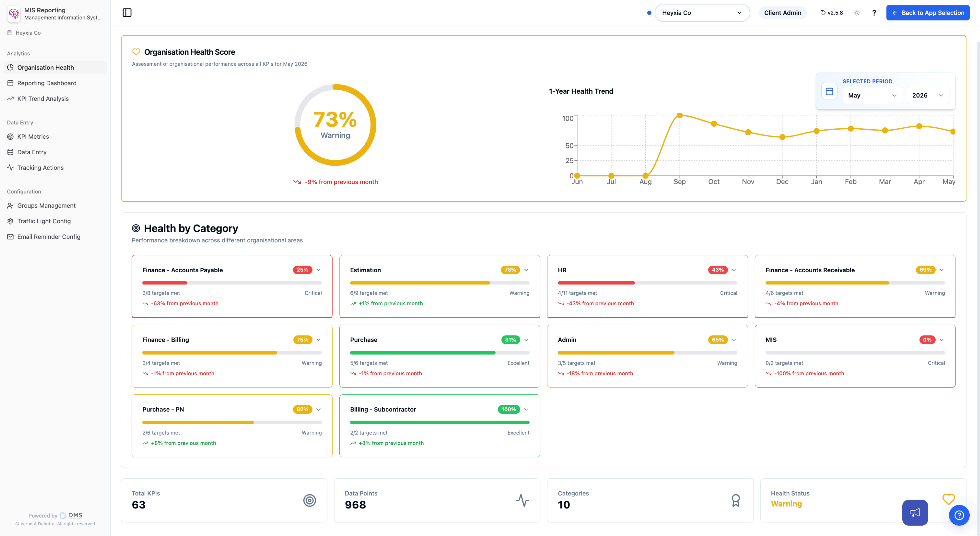Screen dimensions: 980x536
Task: Click the Dec data point on health trend
Action: tap(782, 137)
